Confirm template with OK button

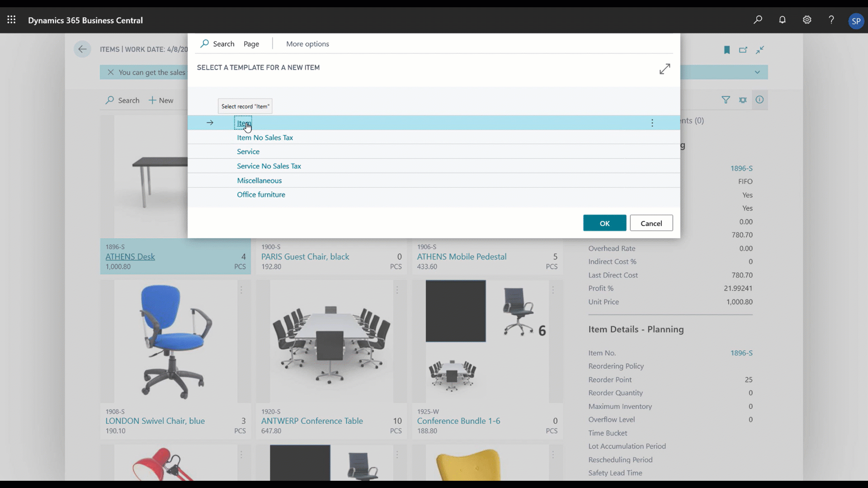tap(604, 223)
